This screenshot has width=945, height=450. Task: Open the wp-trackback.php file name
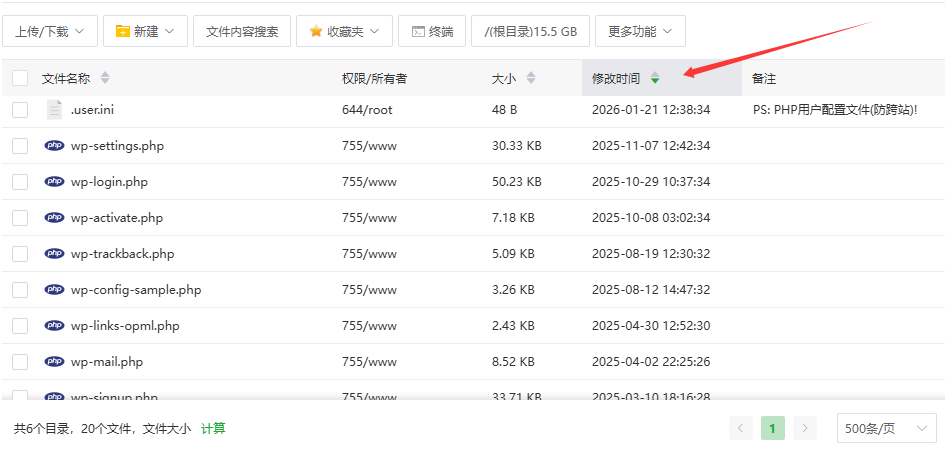(122, 254)
